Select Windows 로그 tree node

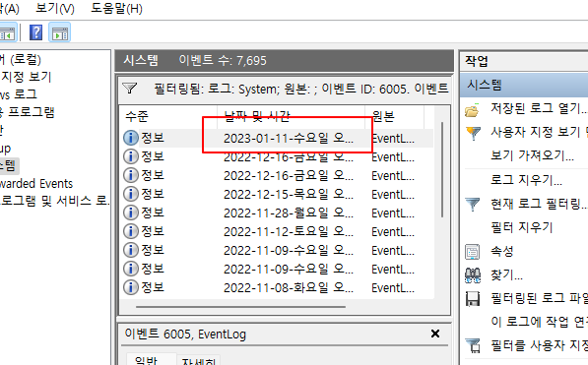(x=19, y=94)
